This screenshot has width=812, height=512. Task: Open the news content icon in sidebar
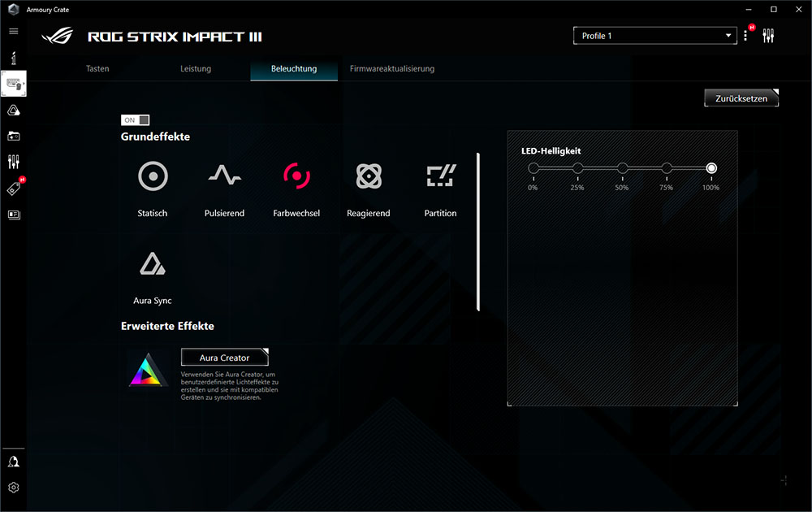(14, 215)
